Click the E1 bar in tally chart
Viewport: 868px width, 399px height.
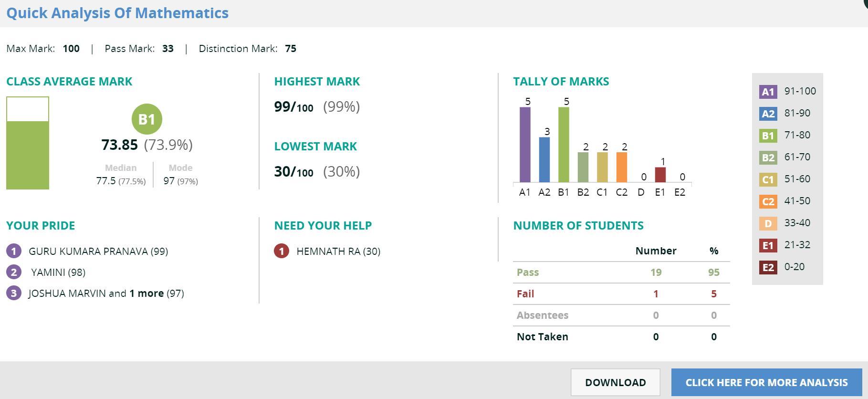coord(660,175)
